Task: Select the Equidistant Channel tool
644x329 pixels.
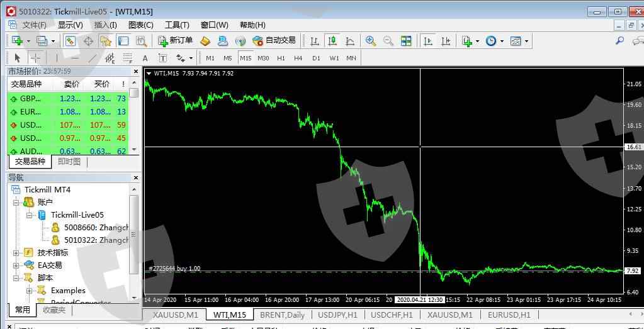Action: coord(110,58)
